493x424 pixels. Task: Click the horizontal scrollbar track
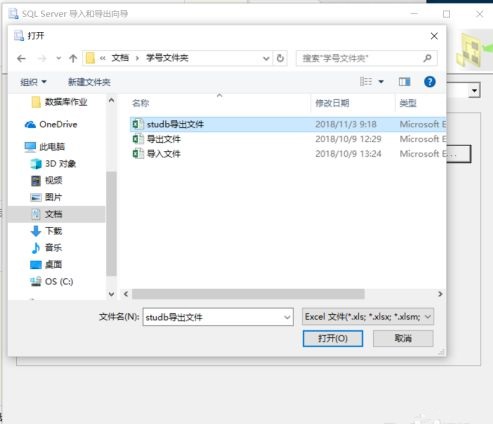(401, 294)
